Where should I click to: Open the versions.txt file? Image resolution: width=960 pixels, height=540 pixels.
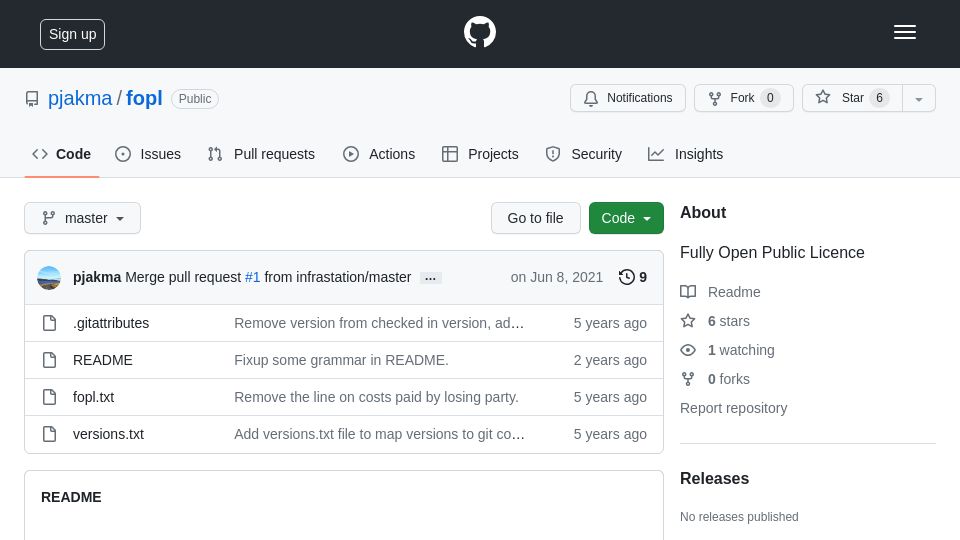click(x=108, y=434)
